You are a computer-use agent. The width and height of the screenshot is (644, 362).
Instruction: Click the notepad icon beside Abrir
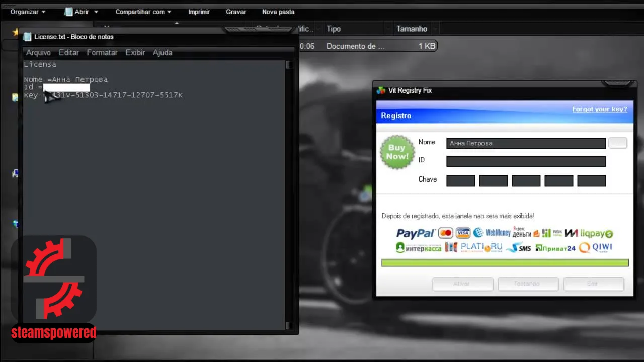pyautogui.click(x=68, y=12)
